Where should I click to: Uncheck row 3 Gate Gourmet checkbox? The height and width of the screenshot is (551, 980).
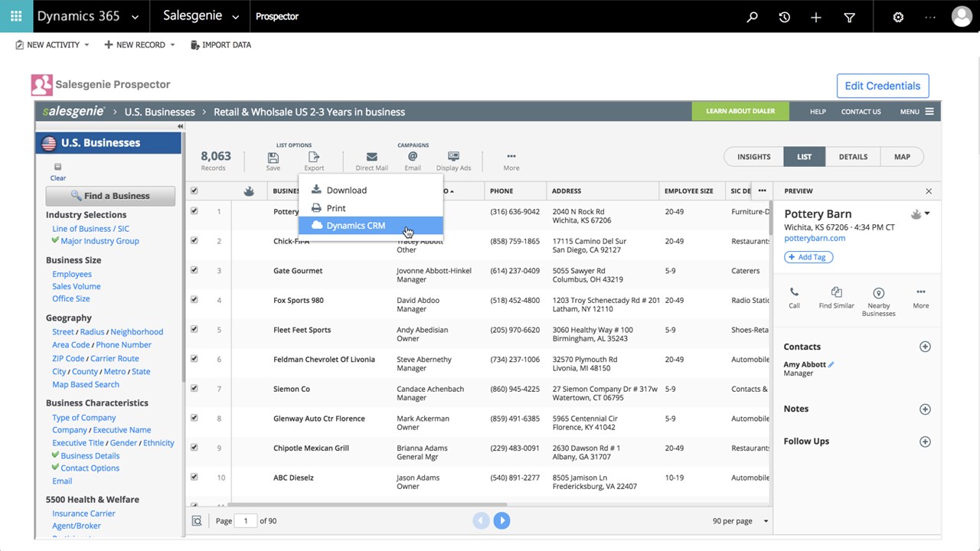[x=194, y=270]
